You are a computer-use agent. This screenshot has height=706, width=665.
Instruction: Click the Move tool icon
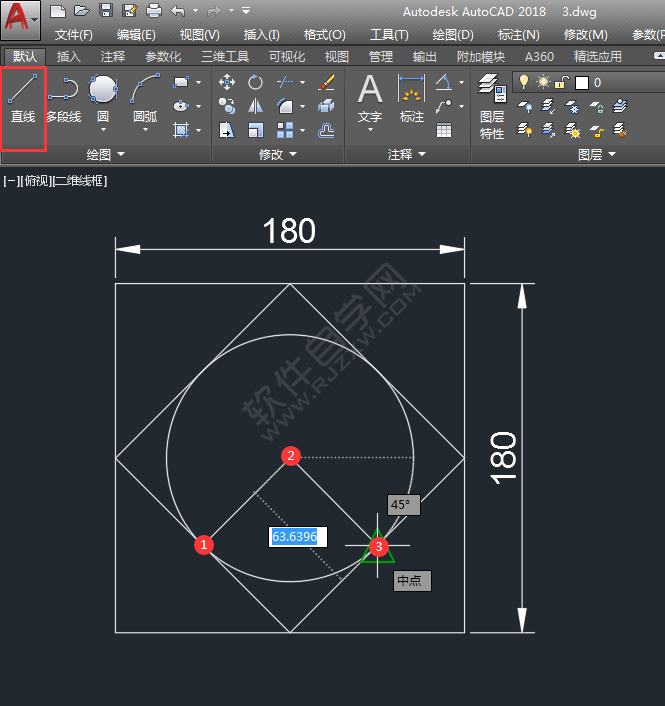click(227, 82)
